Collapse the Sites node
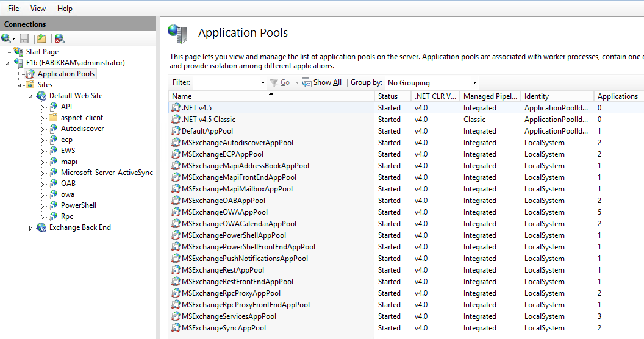This screenshot has width=644, height=339. pyautogui.click(x=19, y=85)
